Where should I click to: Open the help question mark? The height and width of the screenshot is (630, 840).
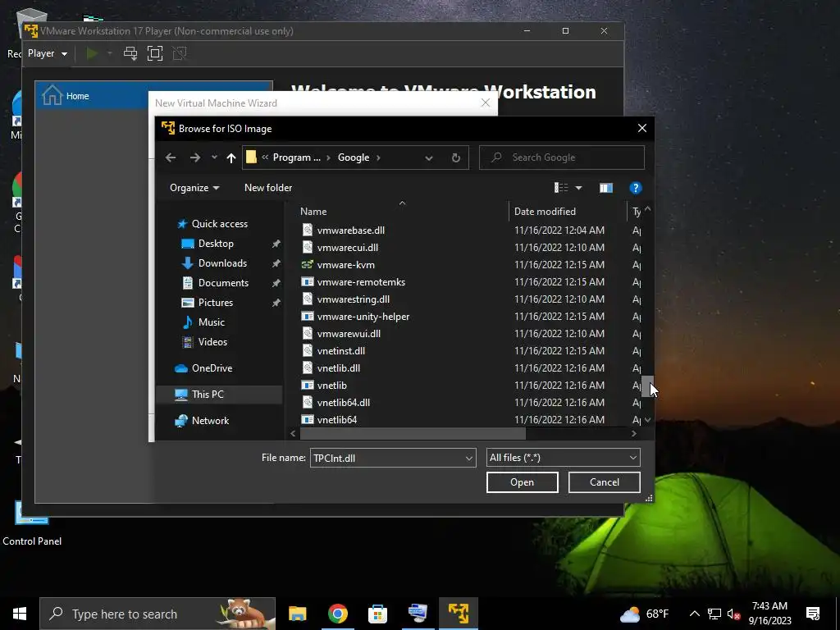(x=636, y=188)
